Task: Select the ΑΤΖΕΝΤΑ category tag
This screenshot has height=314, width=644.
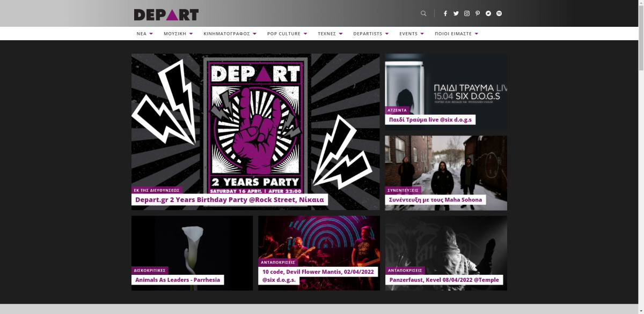Action: point(397,110)
